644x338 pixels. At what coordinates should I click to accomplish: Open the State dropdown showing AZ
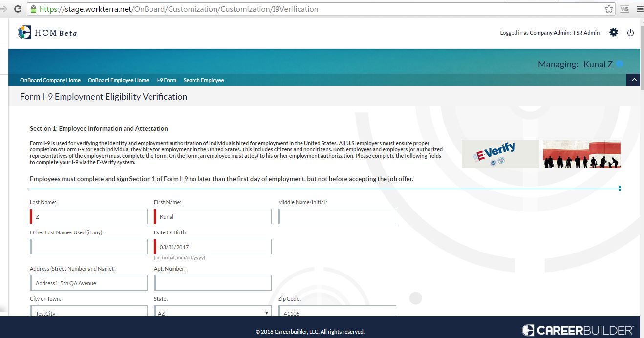coord(213,312)
